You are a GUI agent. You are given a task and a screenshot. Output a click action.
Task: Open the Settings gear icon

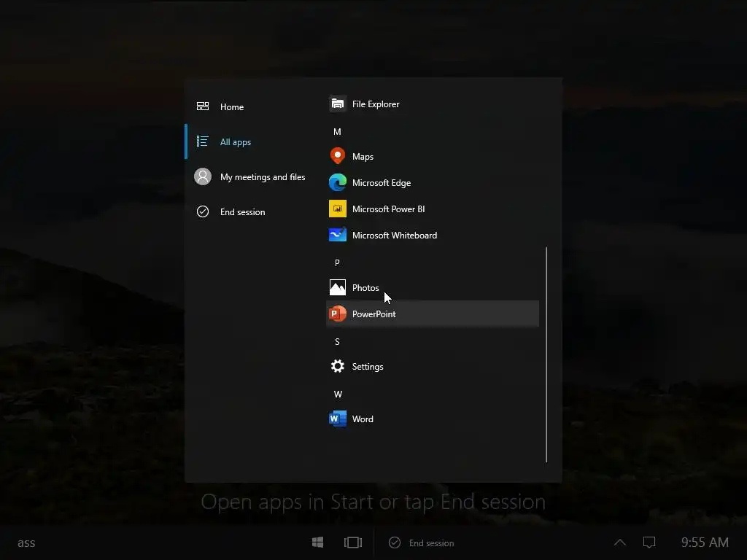tap(337, 366)
